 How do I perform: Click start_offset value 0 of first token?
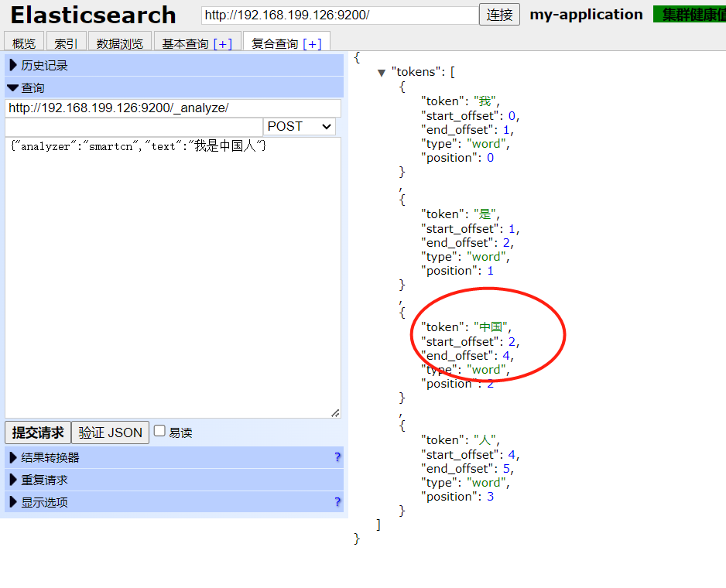point(512,115)
